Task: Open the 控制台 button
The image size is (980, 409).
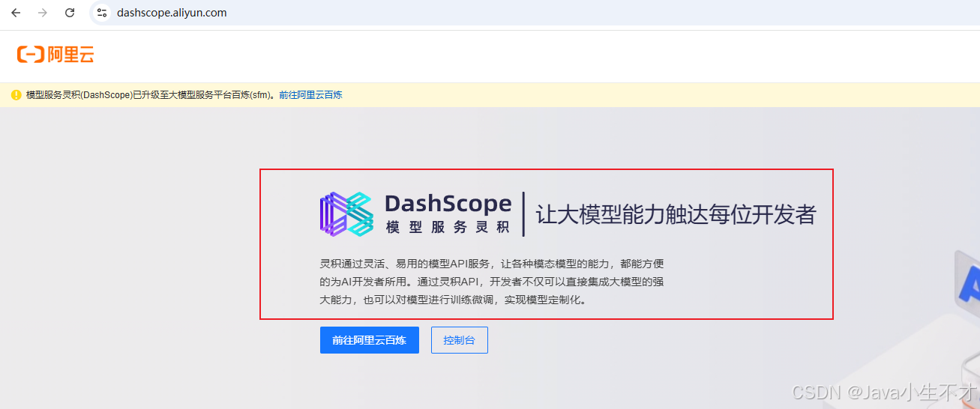Action: click(459, 340)
